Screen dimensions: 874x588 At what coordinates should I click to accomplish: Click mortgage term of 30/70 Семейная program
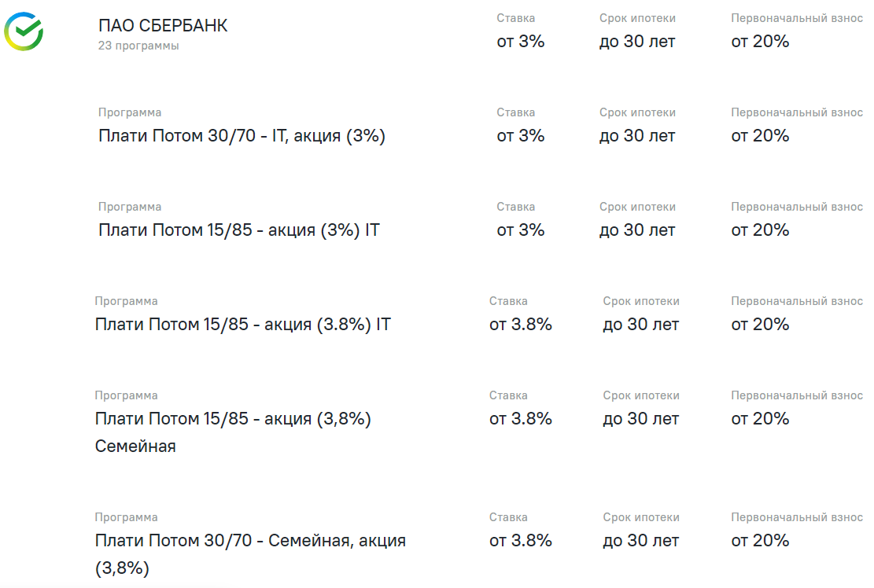point(640,541)
